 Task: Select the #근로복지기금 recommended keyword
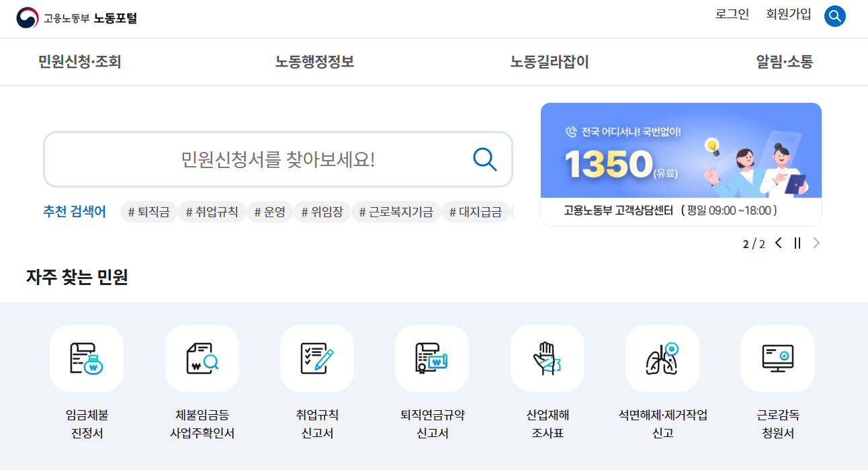point(396,211)
